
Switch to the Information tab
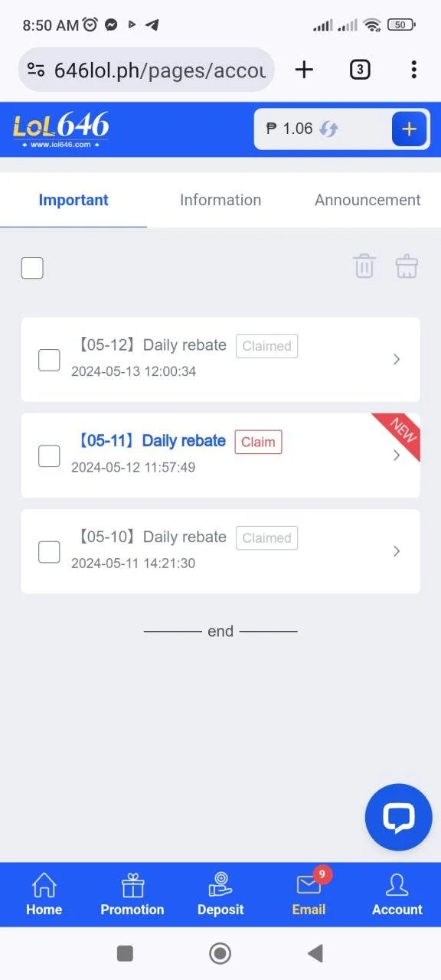click(220, 200)
